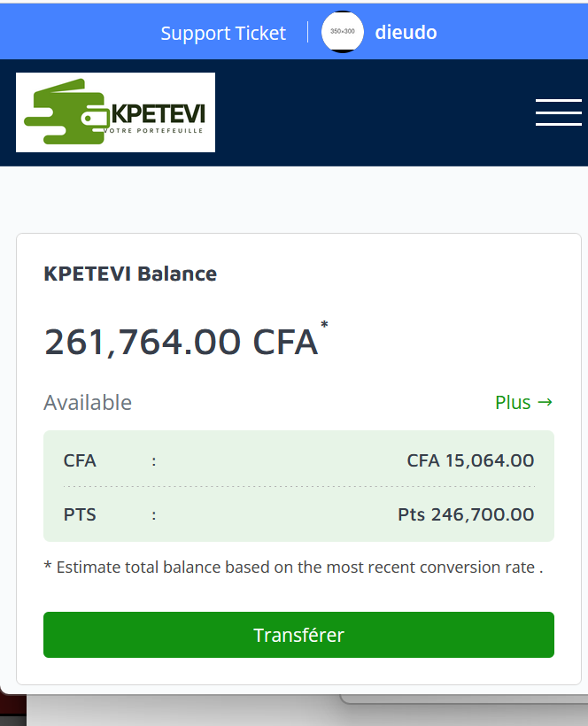Click the CFA 15,064.00 amount
This screenshot has width=588, height=726.
click(x=470, y=460)
